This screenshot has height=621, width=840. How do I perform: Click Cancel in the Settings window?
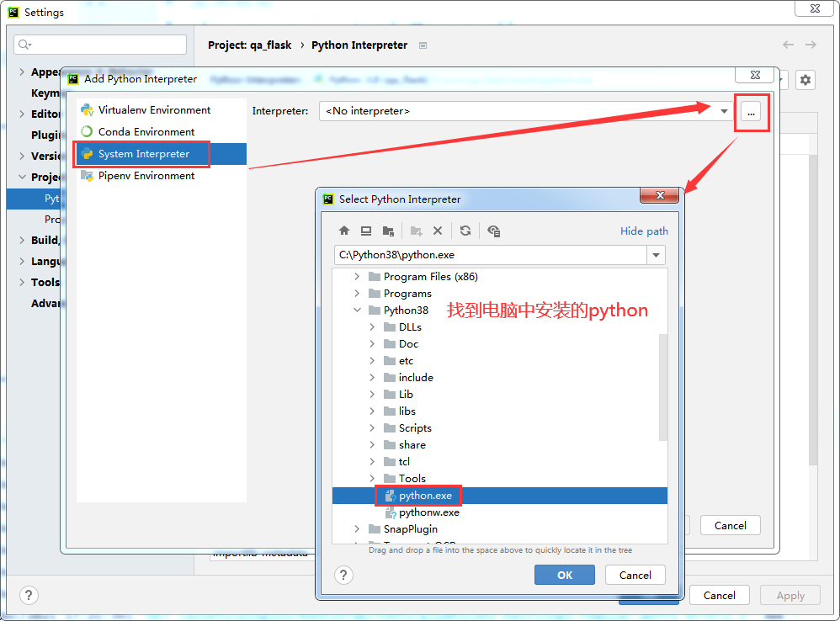tap(720, 595)
